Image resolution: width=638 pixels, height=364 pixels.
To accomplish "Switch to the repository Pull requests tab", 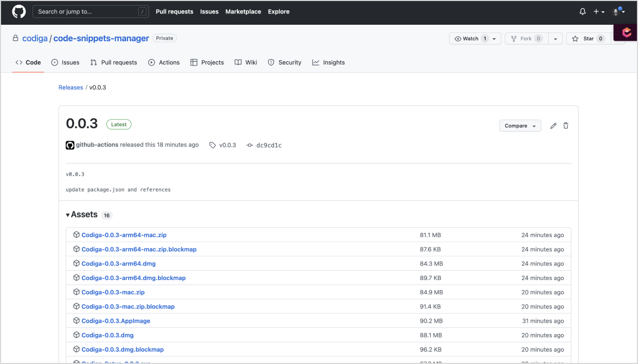I will coord(114,62).
